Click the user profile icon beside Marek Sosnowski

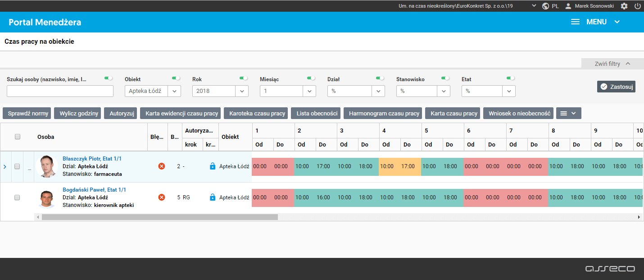tap(568, 6)
